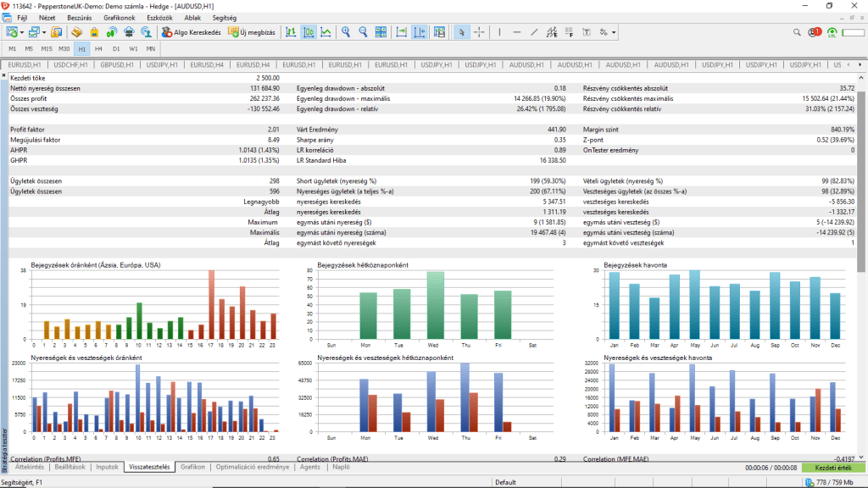
Task: Switch chart type to candlesticks
Action: pos(309,32)
